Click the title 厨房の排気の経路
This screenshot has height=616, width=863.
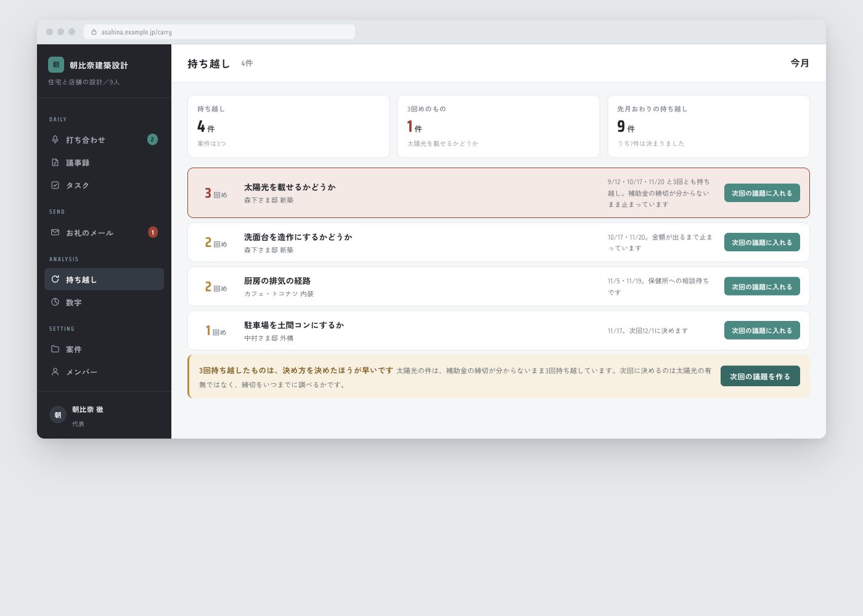coord(277,281)
